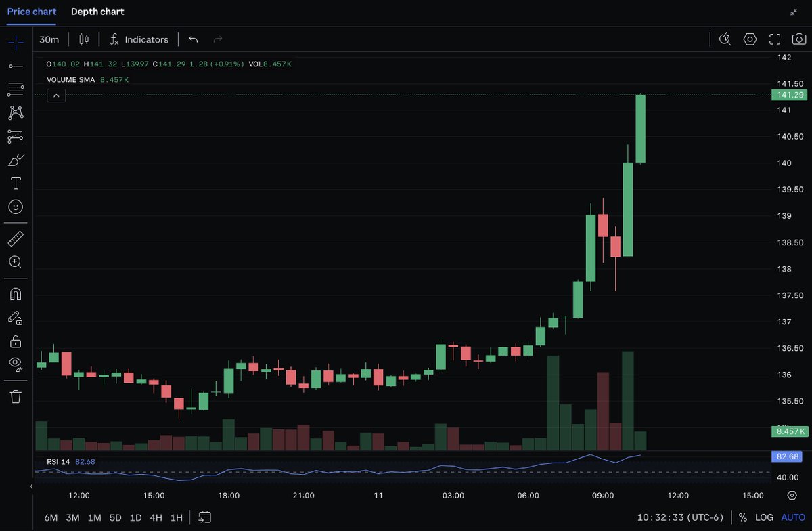This screenshot has width=812, height=531.
Task: Toggle stay in drawing mode
Action: click(16, 317)
